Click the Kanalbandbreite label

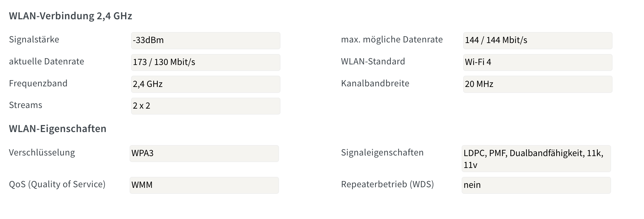(x=375, y=83)
